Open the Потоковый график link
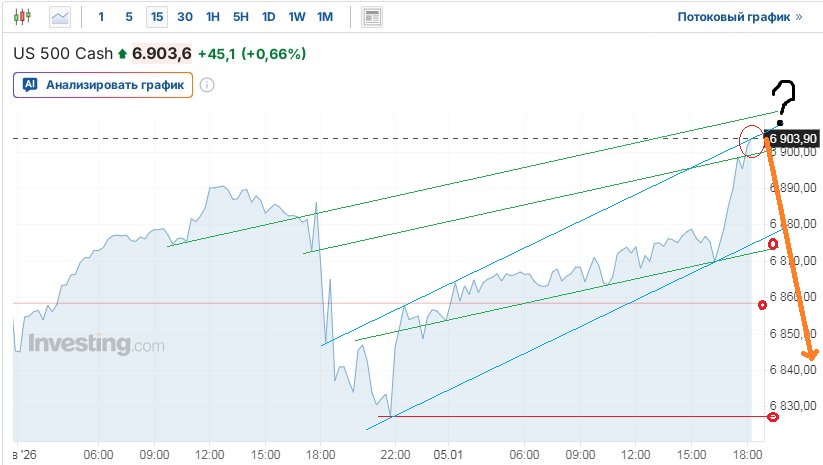Viewport: 823px width, 465px height. point(733,17)
